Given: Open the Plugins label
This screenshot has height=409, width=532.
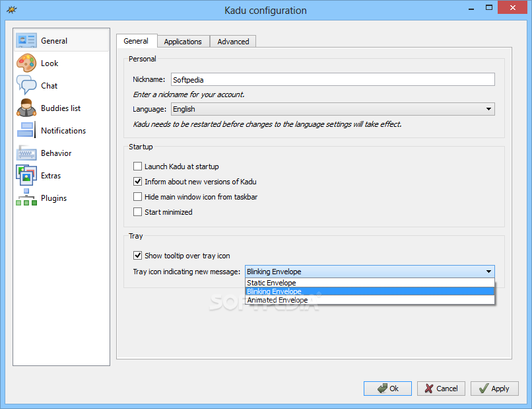Looking at the screenshot, I should [54, 198].
